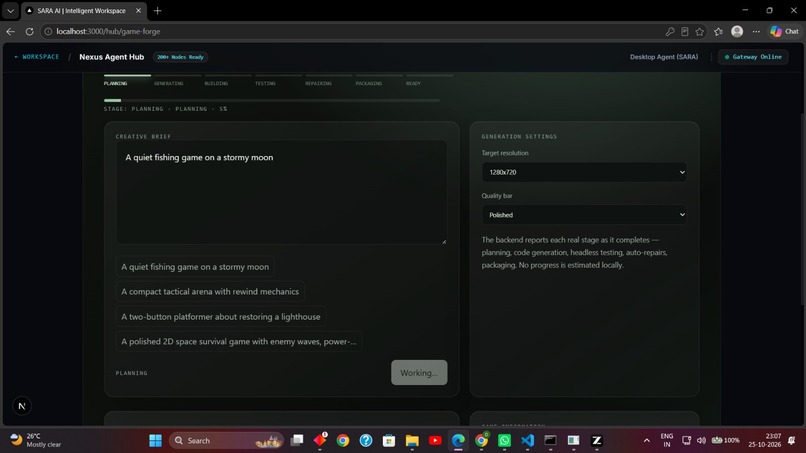Add this page to favorites
The image size is (806, 453).
point(700,31)
